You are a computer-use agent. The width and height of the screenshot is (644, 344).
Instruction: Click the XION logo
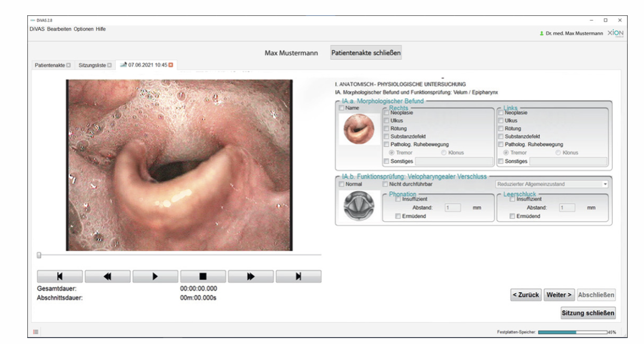click(x=615, y=33)
